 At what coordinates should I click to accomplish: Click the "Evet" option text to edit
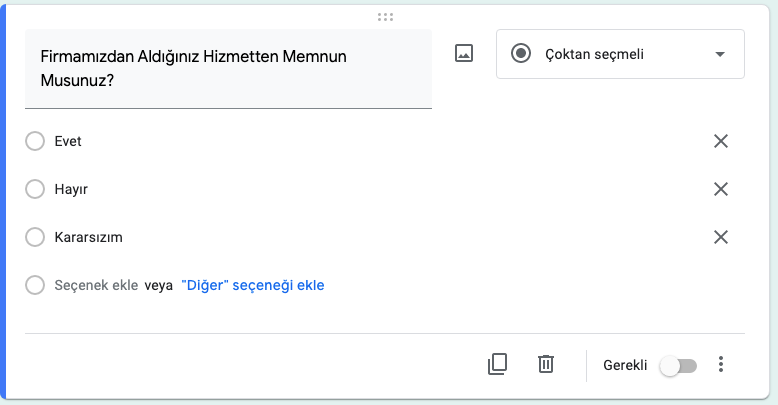(68, 141)
